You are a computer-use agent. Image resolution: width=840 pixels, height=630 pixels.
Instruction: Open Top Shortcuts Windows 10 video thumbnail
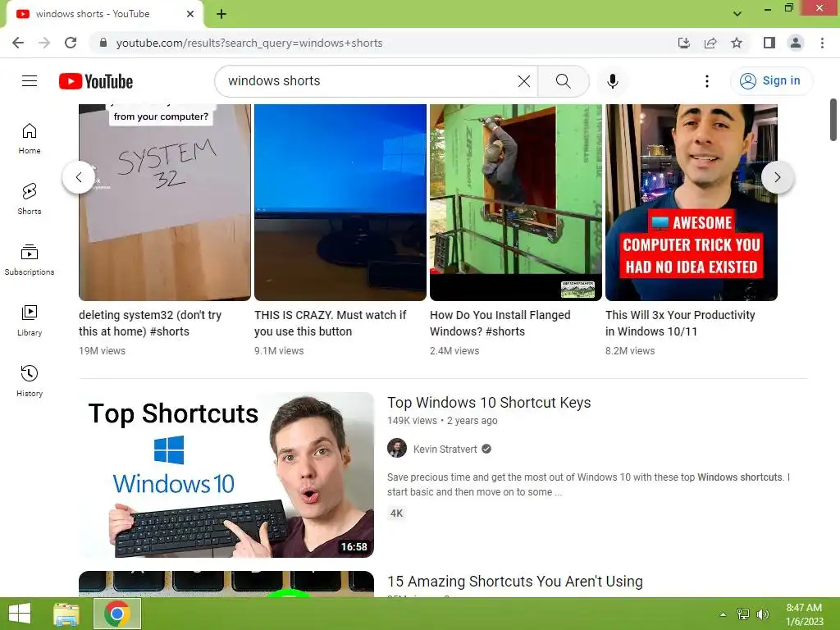tap(226, 475)
